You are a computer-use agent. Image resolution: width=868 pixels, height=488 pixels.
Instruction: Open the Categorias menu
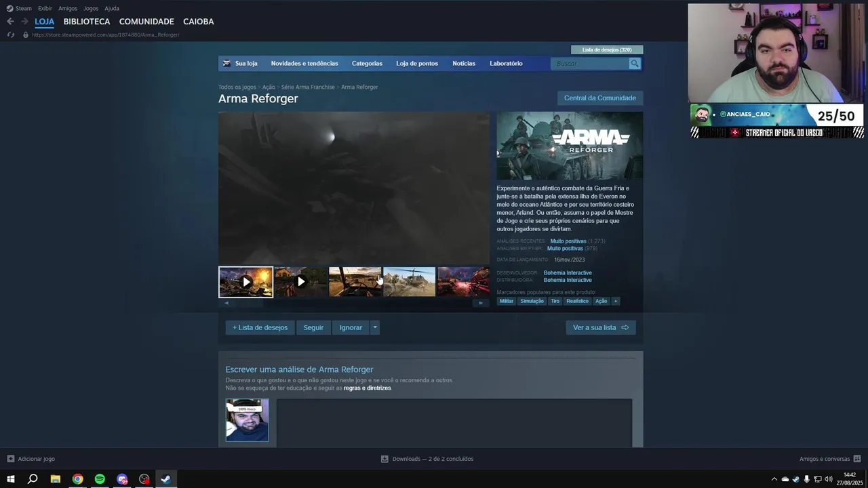[x=367, y=64]
